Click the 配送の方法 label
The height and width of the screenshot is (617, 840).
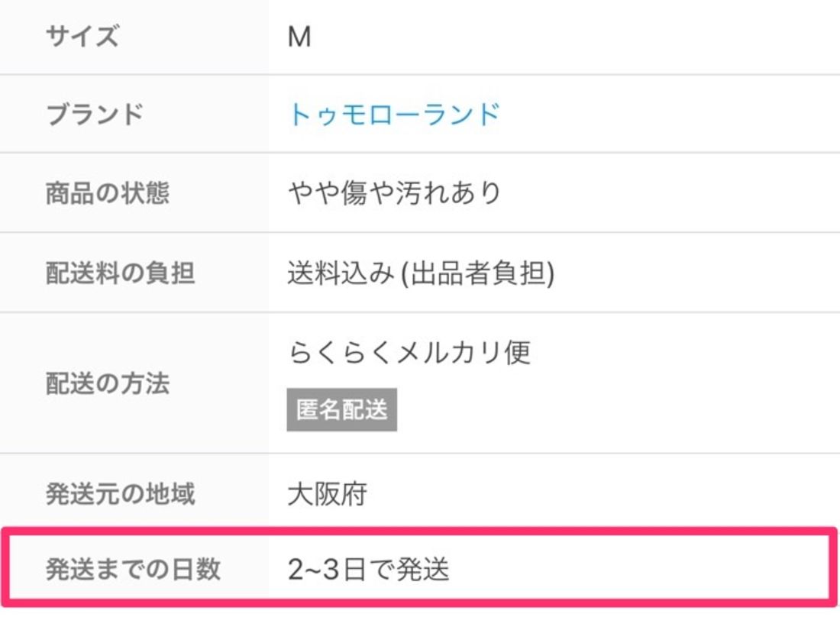(x=107, y=383)
